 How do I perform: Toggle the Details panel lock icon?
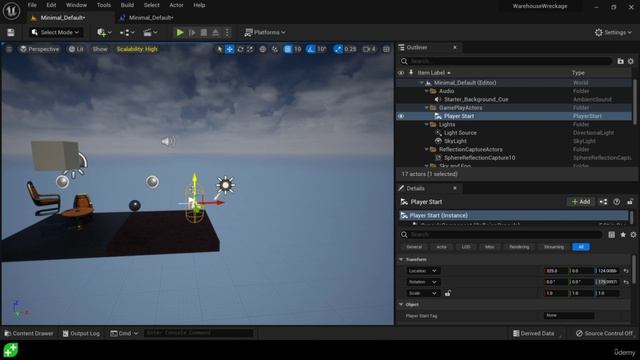click(x=630, y=202)
